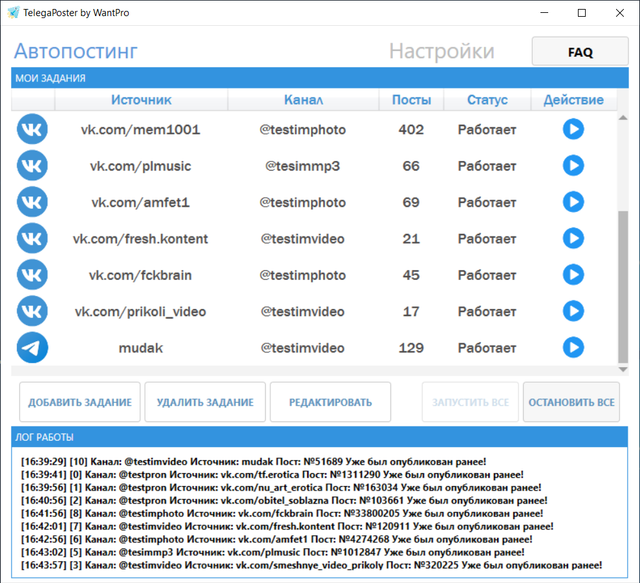Click the Статус column header
Viewport: 640px width, 583px height.
tap(487, 100)
